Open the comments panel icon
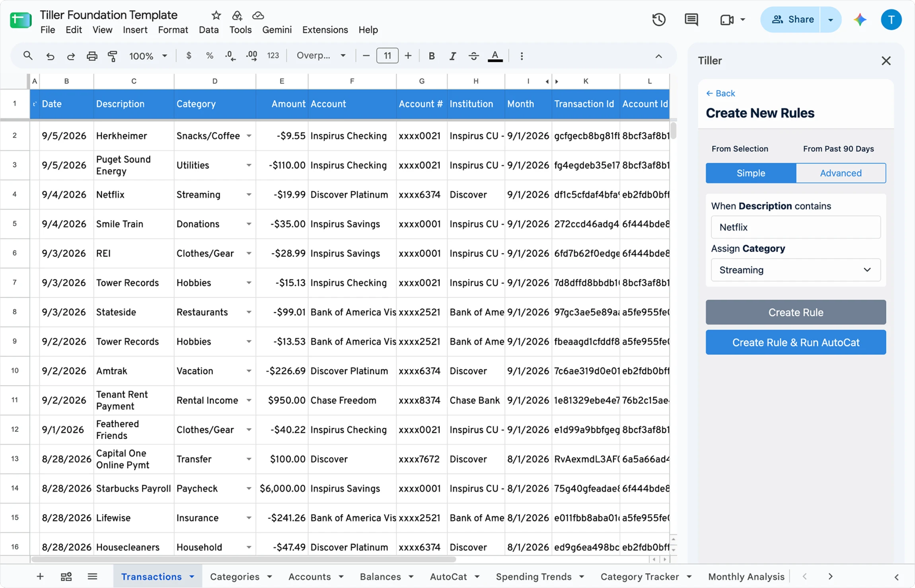 coord(691,19)
